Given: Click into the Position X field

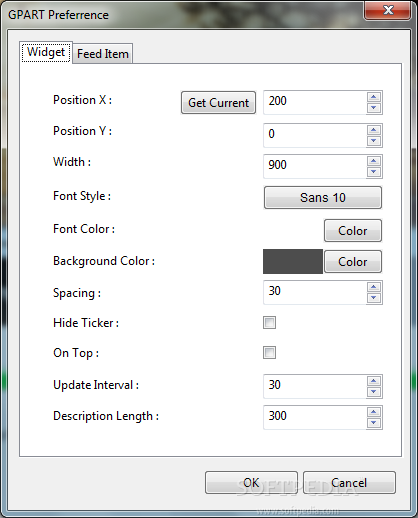Looking at the screenshot, I should 315,102.
